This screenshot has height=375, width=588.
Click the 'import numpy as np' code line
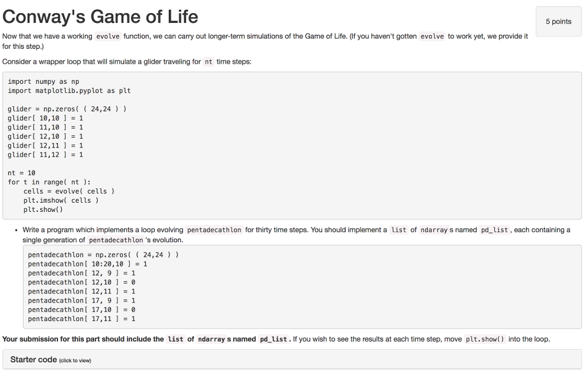(x=44, y=82)
